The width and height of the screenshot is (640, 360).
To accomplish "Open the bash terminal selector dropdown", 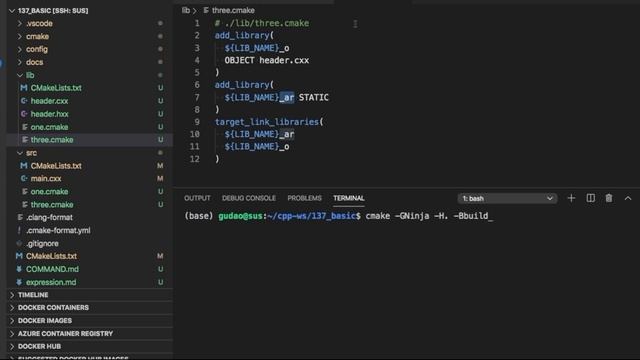I will 507,198.
